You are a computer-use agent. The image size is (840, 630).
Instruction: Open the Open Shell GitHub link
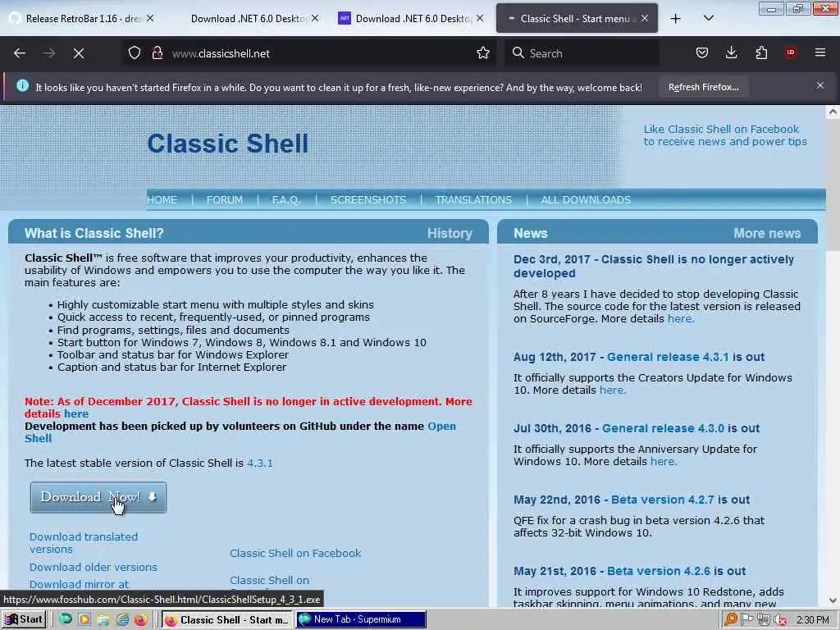tap(240, 432)
